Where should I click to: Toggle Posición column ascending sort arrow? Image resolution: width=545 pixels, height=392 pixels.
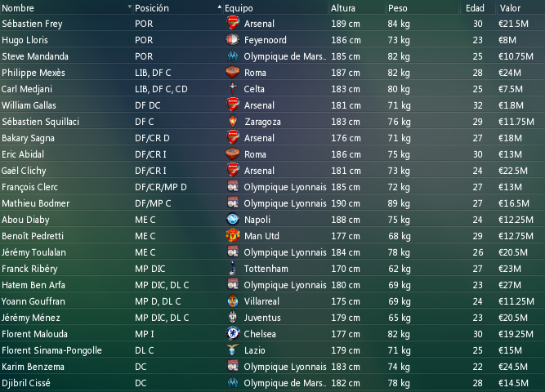219,7
